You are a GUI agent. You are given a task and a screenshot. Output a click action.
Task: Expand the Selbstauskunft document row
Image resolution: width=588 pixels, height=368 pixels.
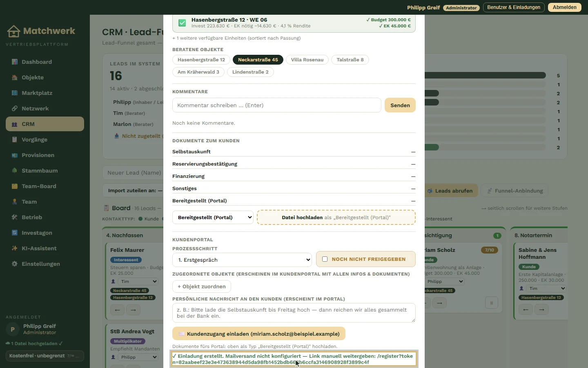coord(294,152)
